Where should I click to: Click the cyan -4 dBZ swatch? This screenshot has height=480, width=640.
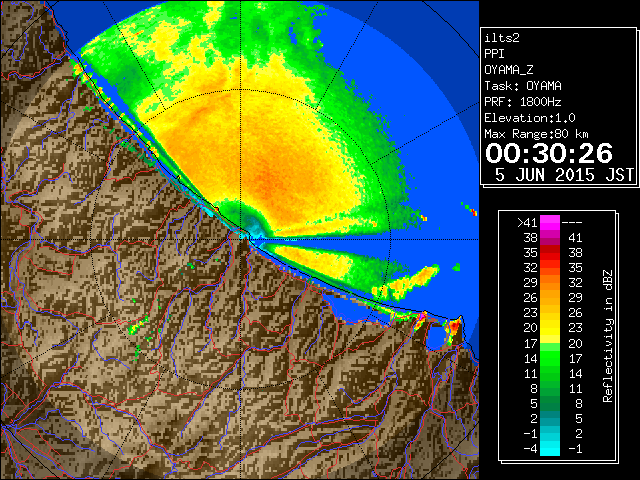click(x=550, y=449)
